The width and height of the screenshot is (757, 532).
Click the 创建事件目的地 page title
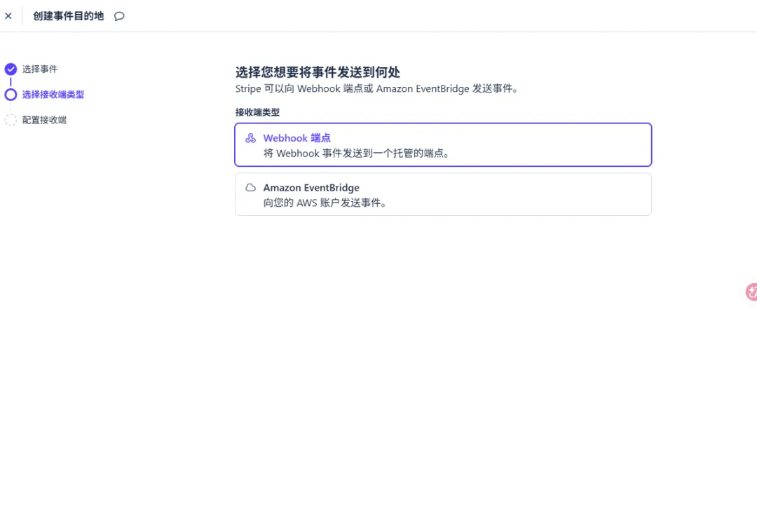click(68, 16)
